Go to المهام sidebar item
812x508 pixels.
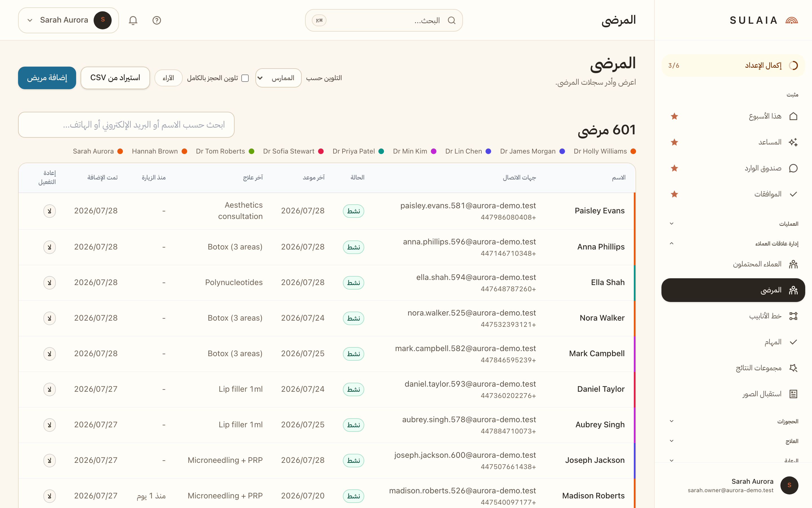pyautogui.click(x=733, y=342)
